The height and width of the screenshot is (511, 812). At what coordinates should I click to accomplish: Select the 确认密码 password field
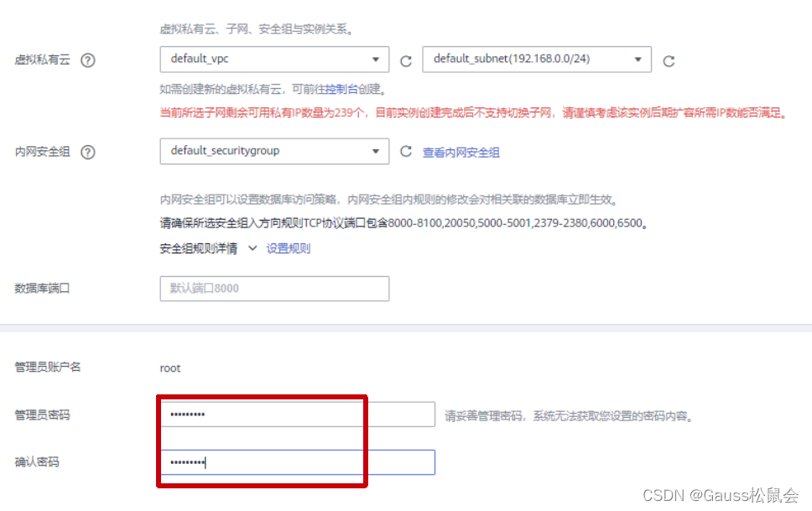point(294,461)
